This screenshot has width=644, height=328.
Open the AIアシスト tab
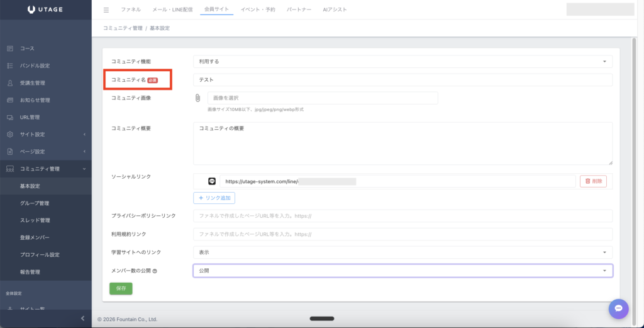pos(335,9)
